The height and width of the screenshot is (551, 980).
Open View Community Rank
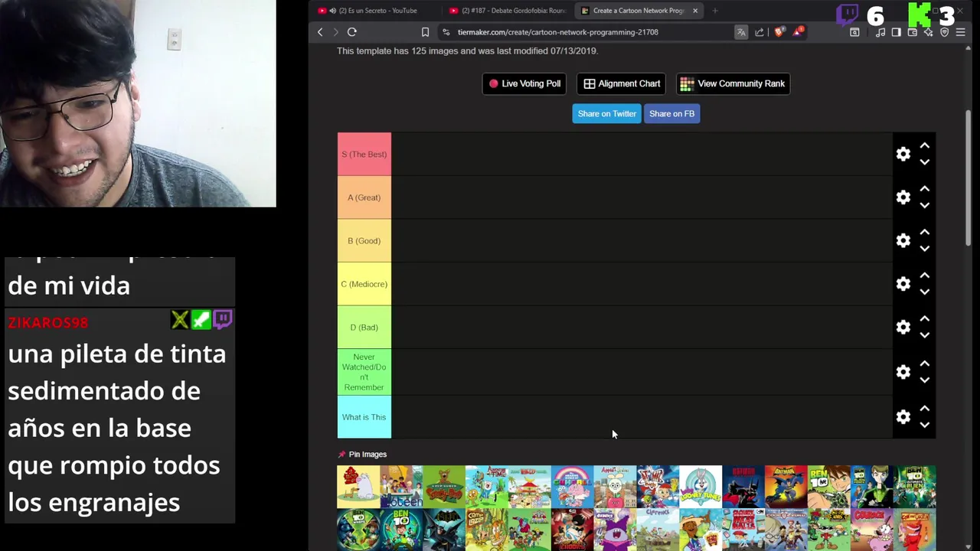(x=733, y=83)
